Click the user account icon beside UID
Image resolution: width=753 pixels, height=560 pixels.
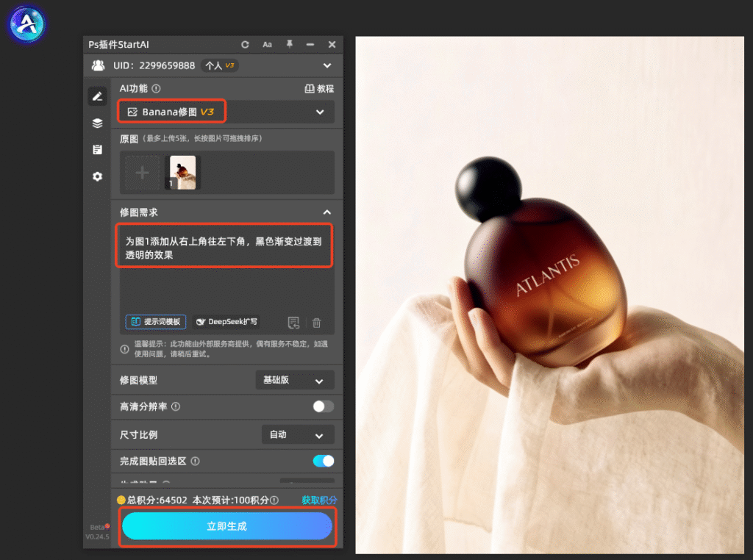98,65
